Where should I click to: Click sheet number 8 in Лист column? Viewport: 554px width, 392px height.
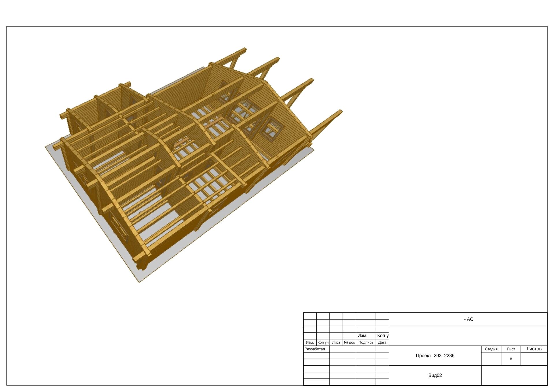[x=511, y=359]
